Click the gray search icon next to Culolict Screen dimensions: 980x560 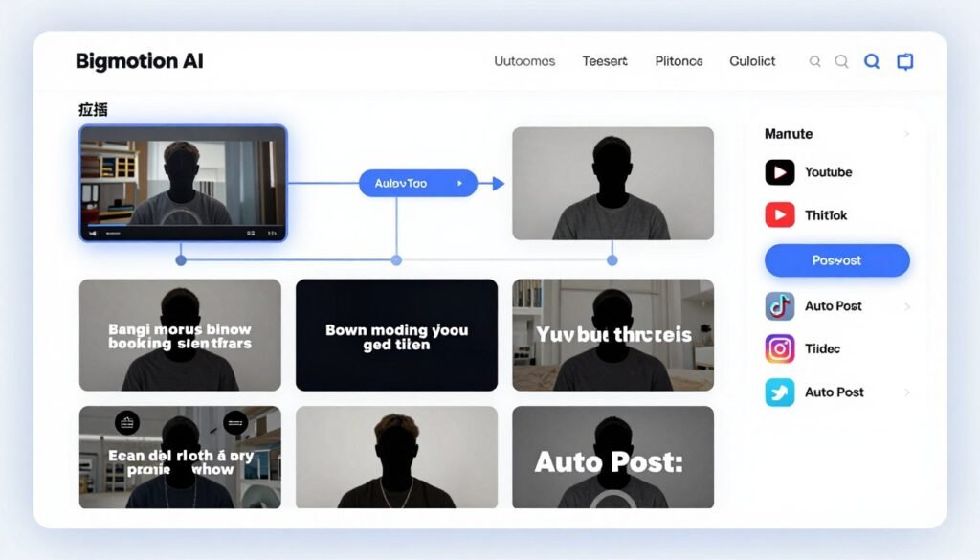815,61
